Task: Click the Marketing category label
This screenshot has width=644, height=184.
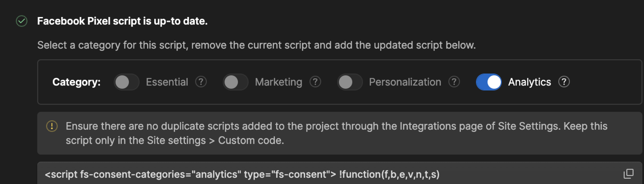Action: coord(278,82)
